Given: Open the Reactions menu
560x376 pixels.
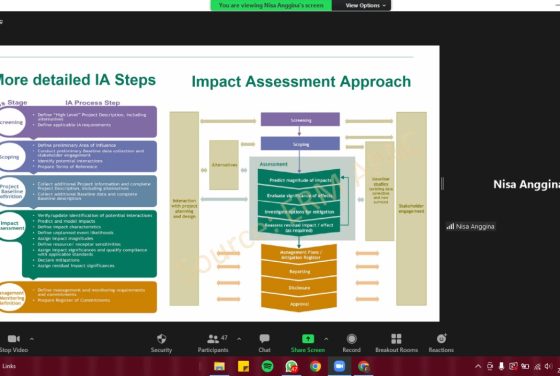Looking at the screenshot, I should 441,343.
